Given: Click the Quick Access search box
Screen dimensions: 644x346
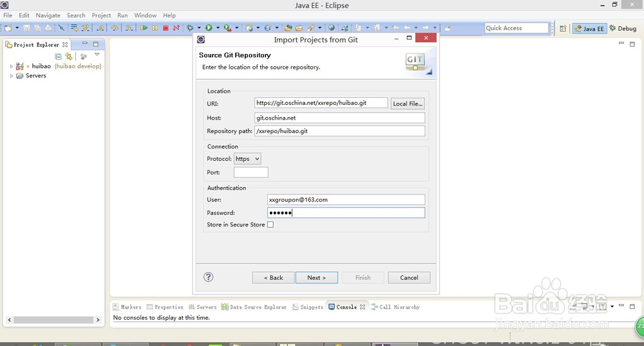Looking at the screenshot, I should pyautogui.click(x=516, y=28).
